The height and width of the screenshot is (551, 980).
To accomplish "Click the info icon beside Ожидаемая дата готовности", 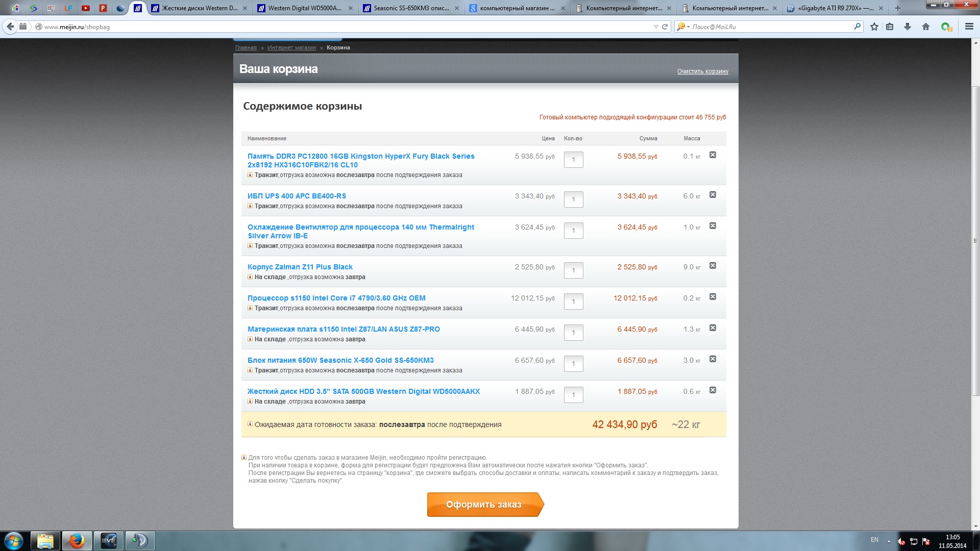I will (x=250, y=424).
